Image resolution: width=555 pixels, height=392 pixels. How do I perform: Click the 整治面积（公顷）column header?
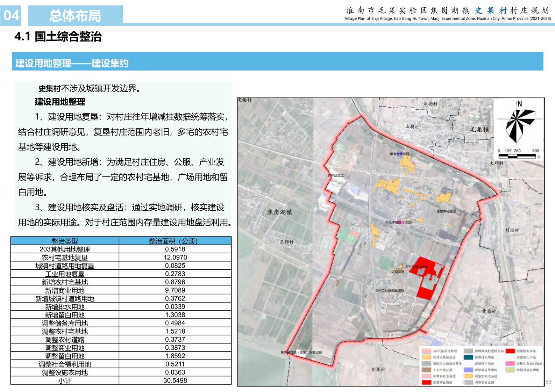click(175, 241)
